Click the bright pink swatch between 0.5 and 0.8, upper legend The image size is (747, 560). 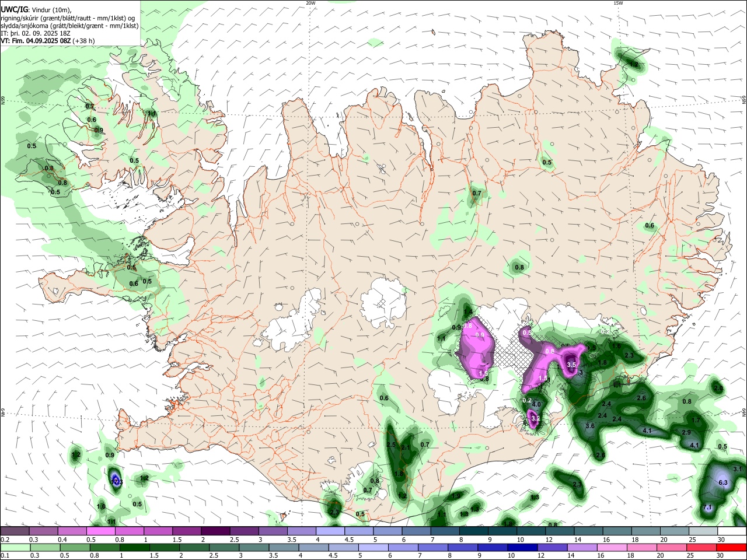point(100,531)
